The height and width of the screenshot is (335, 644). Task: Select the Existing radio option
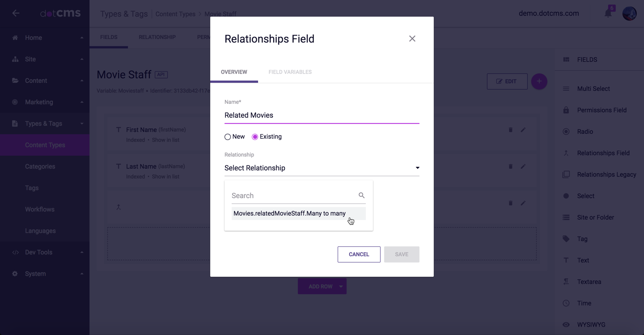255,137
